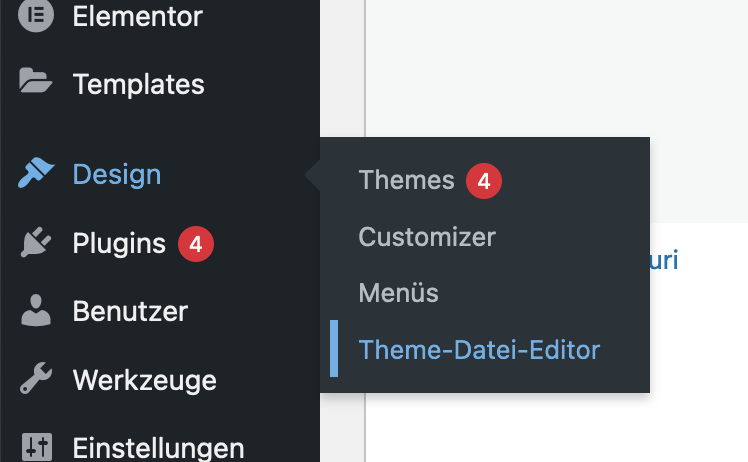Image resolution: width=748 pixels, height=462 pixels.
Task: Select Menüs from the Design flyout
Action: pyautogui.click(x=398, y=293)
